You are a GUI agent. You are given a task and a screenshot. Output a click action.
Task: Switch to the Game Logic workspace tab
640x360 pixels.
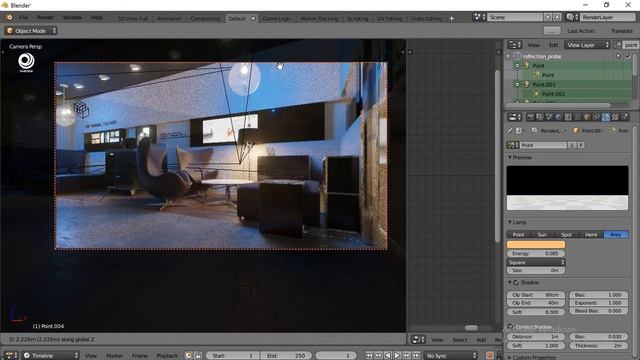(277, 19)
